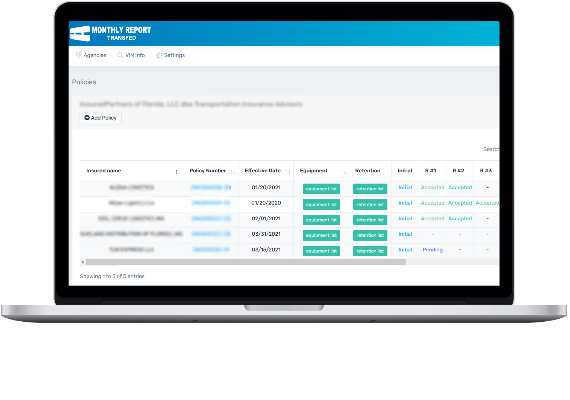Sort by Effective Date column arrow
This screenshot has width=570, height=400.
tap(288, 172)
